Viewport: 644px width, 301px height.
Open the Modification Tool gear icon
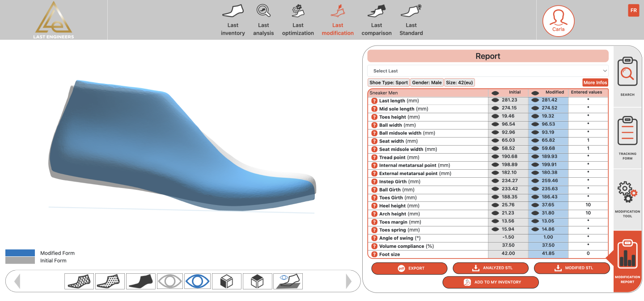[627, 199]
